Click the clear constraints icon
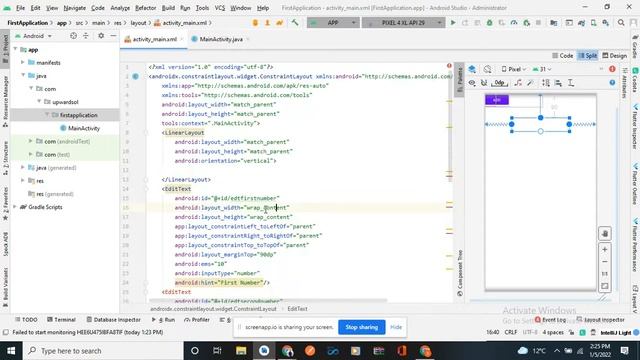 pyautogui.click(x=518, y=83)
